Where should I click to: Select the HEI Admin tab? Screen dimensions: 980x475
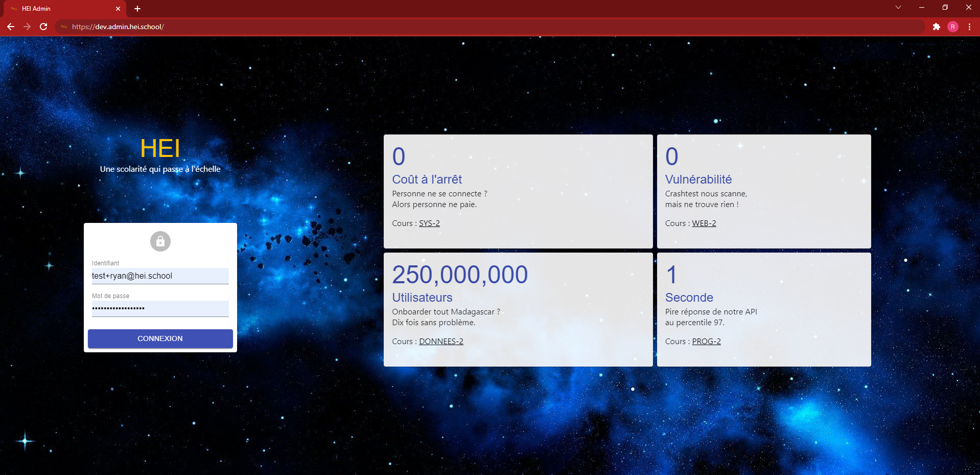tap(65, 9)
